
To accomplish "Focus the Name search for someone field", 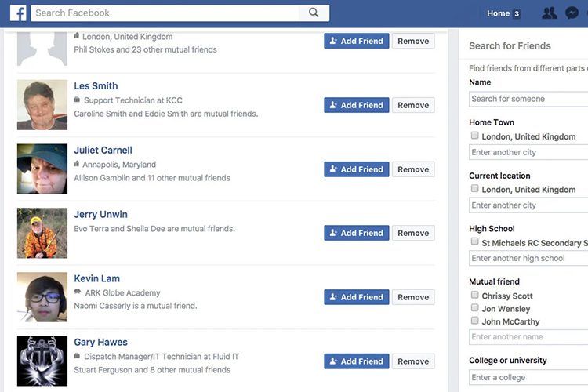I will (x=528, y=99).
